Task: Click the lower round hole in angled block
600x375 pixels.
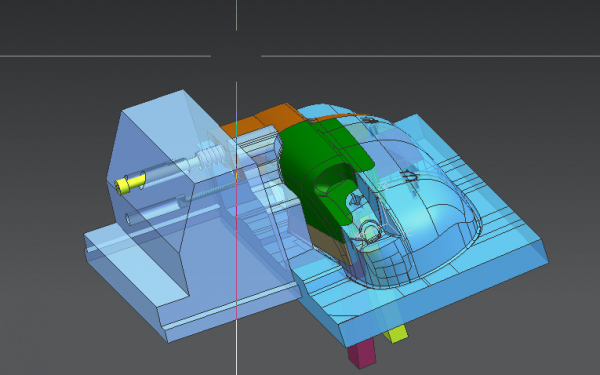Action: coord(128,219)
